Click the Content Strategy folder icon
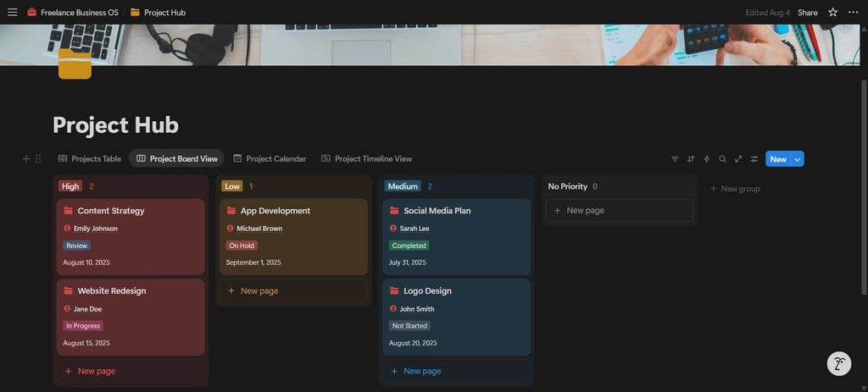 (x=68, y=211)
